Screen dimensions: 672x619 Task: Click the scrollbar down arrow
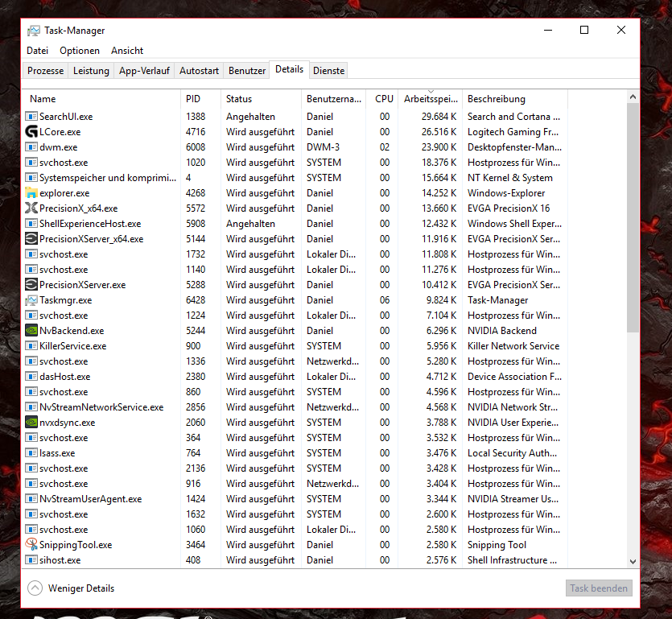tap(633, 561)
